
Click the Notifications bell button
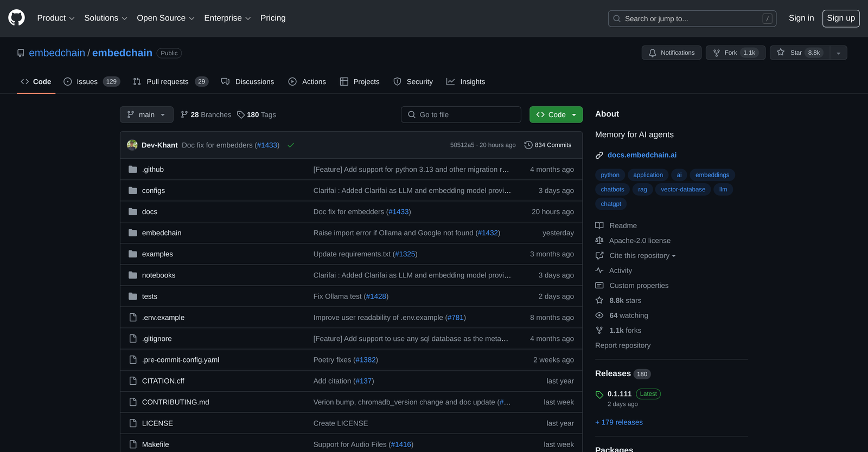coord(672,53)
